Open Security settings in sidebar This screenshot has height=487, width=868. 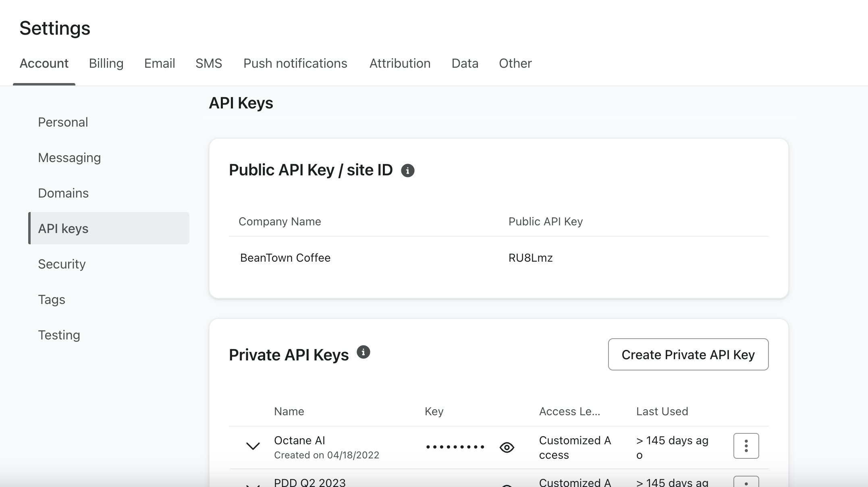[x=62, y=264]
